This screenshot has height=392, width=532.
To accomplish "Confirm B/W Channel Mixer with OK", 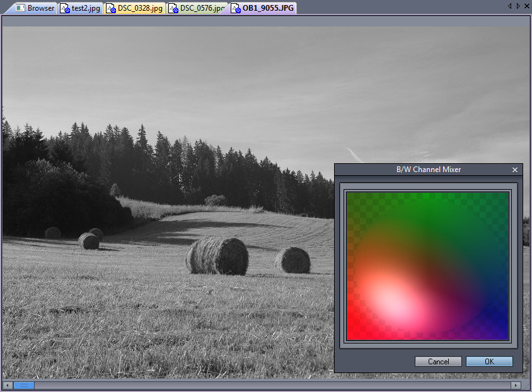I will click(x=489, y=362).
